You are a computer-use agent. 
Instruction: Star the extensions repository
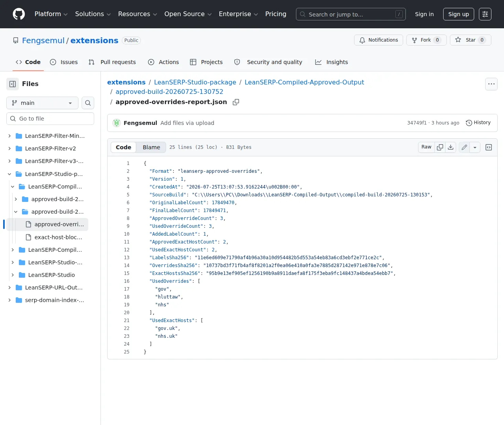click(470, 40)
